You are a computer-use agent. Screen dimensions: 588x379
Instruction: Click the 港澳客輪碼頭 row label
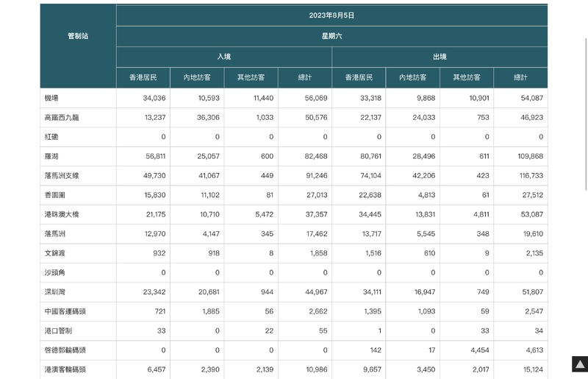[65, 369]
